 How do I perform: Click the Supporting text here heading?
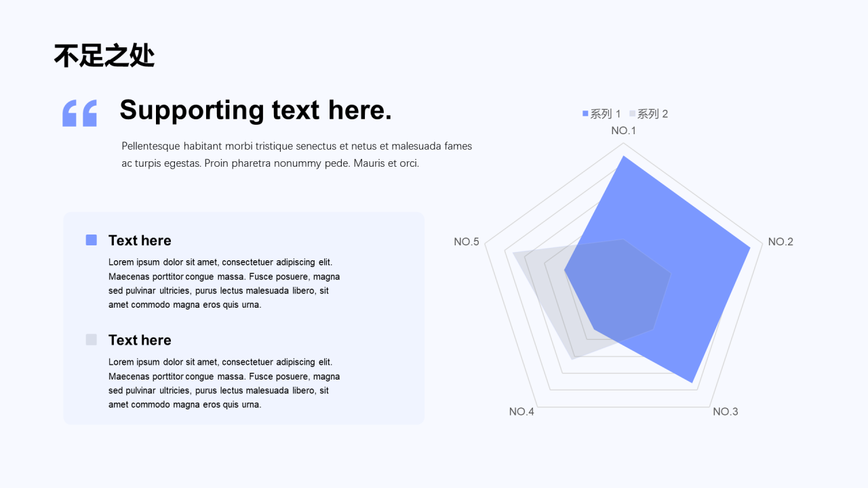coord(256,110)
